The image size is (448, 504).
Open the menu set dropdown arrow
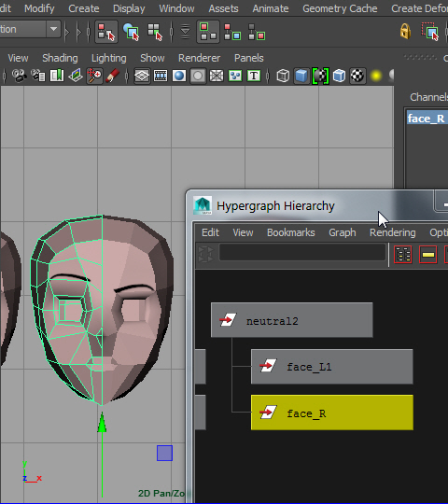[53, 29]
